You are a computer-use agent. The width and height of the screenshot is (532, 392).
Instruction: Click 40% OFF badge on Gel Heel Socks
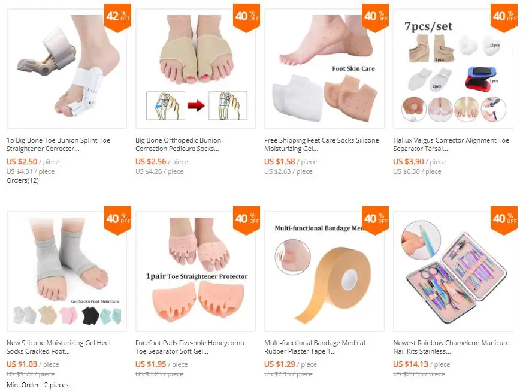pyautogui.click(x=117, y=220)
